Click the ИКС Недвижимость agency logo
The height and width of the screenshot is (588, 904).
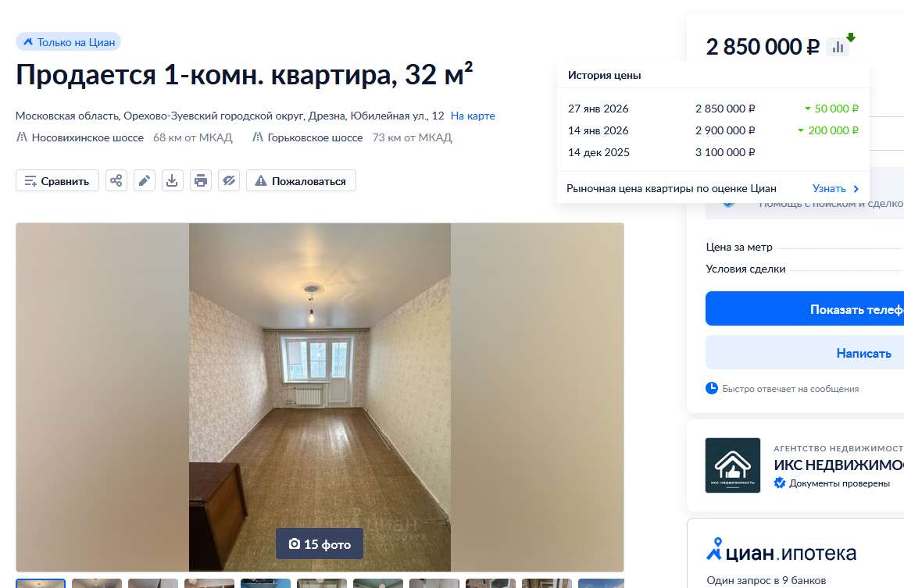point(733,465)
